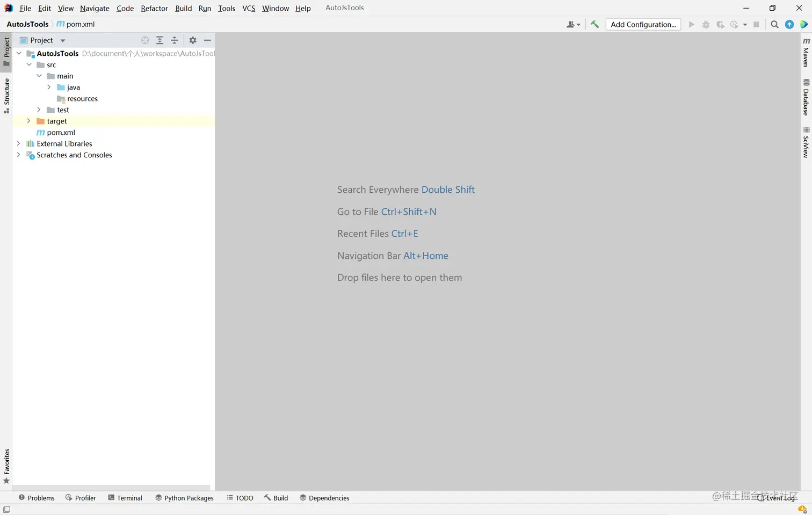Click the notification warning icon in status bar
This screenshot has width=812, height=515.
click(x=802, y=509)
